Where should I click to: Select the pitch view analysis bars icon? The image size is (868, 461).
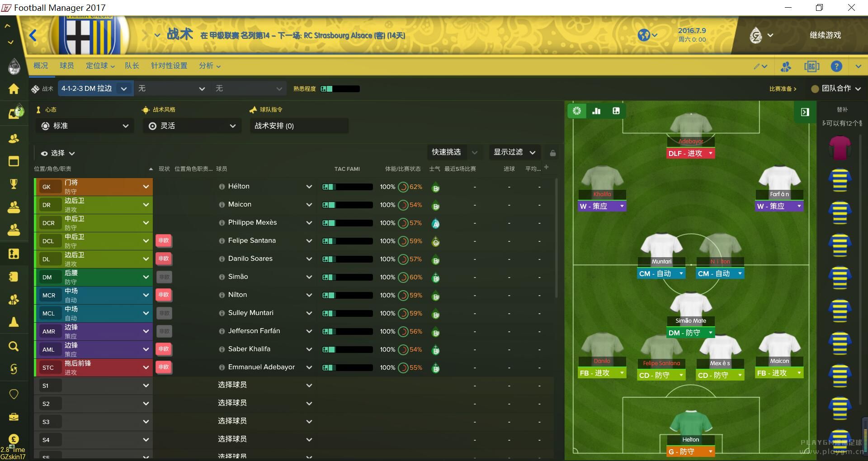(x=596, y=111)
